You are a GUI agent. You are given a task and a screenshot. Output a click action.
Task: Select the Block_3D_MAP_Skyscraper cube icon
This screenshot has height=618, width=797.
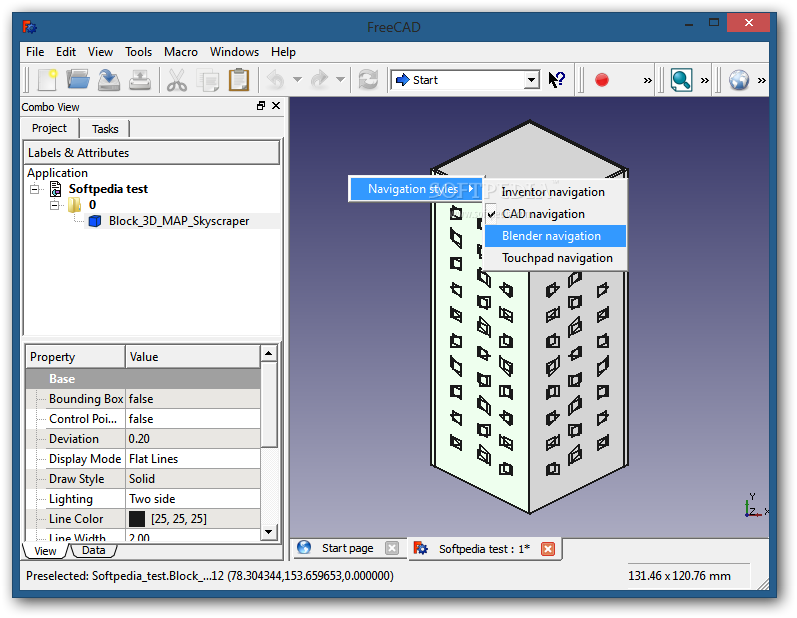coord(95,221)
